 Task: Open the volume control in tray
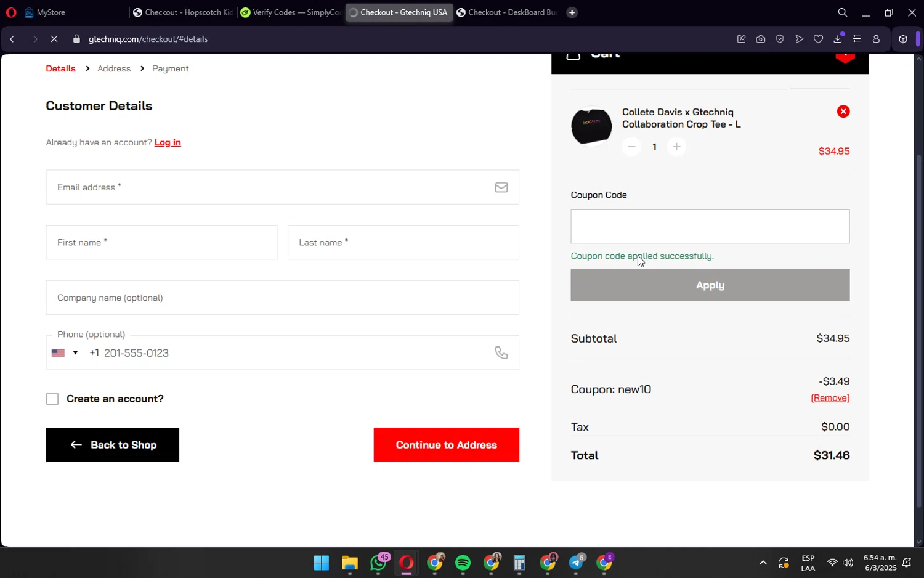coord(848,563)
